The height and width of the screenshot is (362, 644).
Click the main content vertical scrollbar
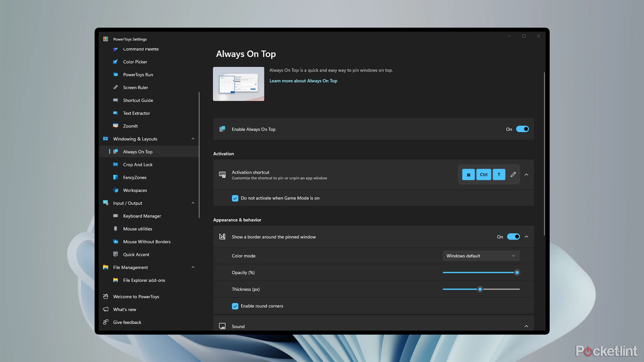[x=544, y=154]
